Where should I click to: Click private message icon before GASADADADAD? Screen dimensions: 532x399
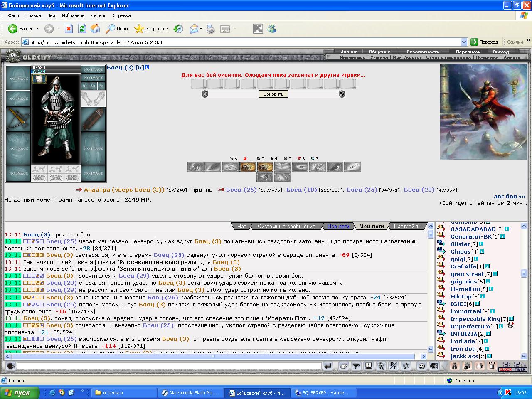(x=441, y=229)
